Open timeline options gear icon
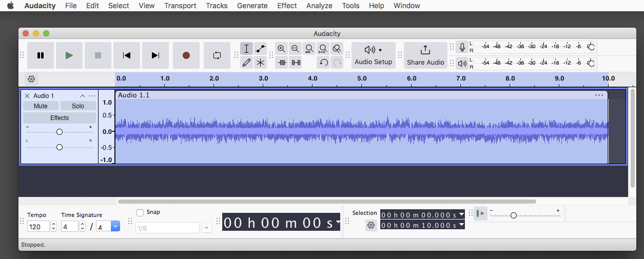Viewport: 644px width, 259px height. click(x=31, y=79)
